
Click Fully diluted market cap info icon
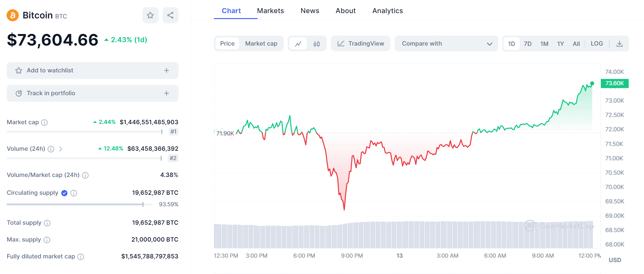point(81,257)
